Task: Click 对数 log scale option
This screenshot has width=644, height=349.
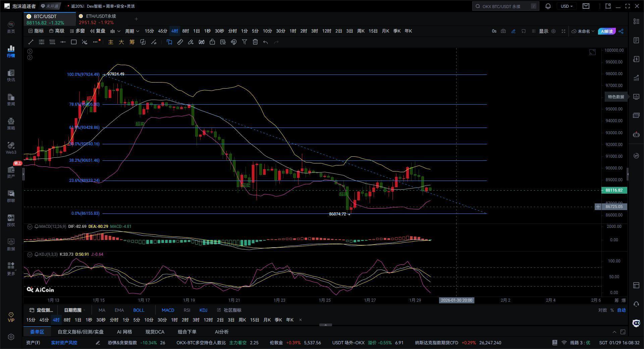Action: pos(602,310)
